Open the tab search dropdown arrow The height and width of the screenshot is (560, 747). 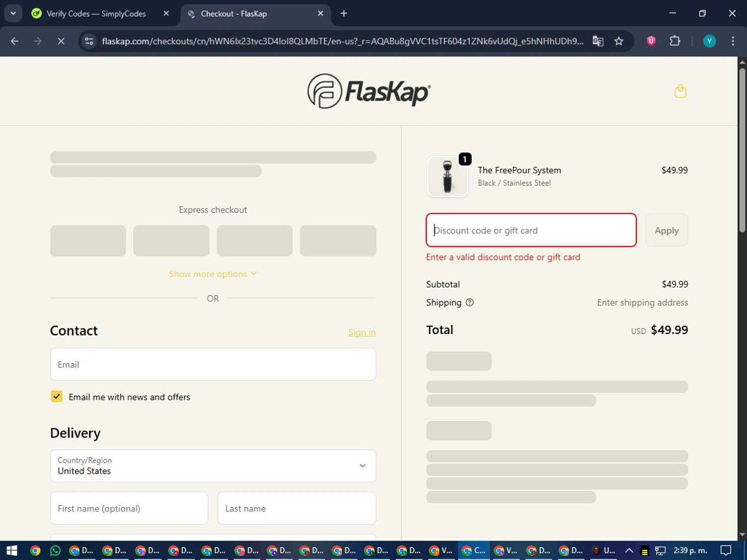[x=13, y=13]
